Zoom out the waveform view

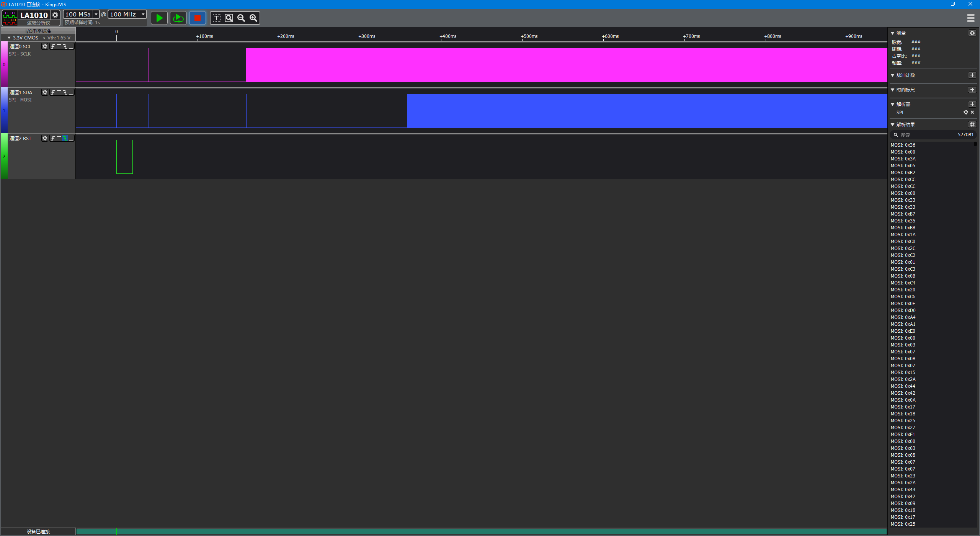[x=241, y=18]
